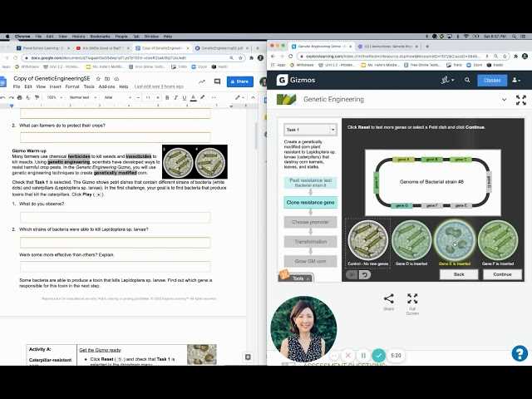532x399 pixels.
Task: Click the Gizmos logo
Action: [296, 80]
